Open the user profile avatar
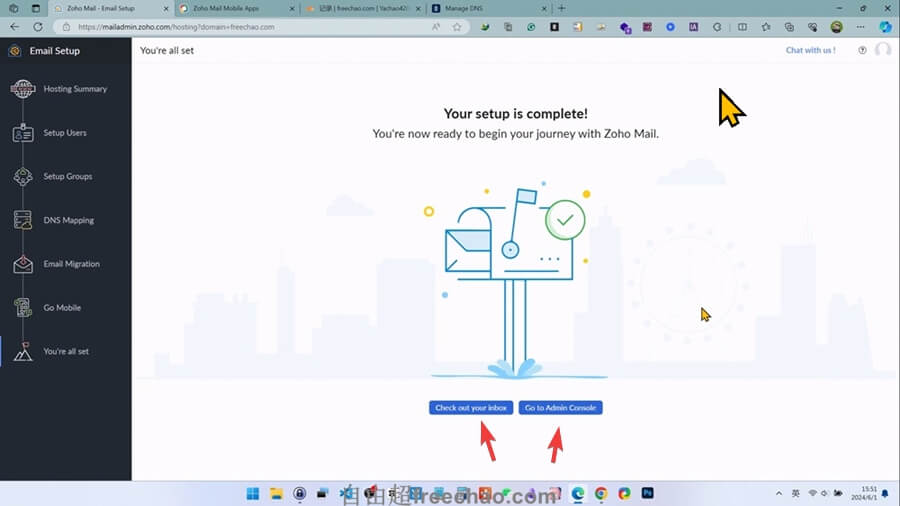The image size is (900, 506). pyautogui.click(x=882, y=50)
